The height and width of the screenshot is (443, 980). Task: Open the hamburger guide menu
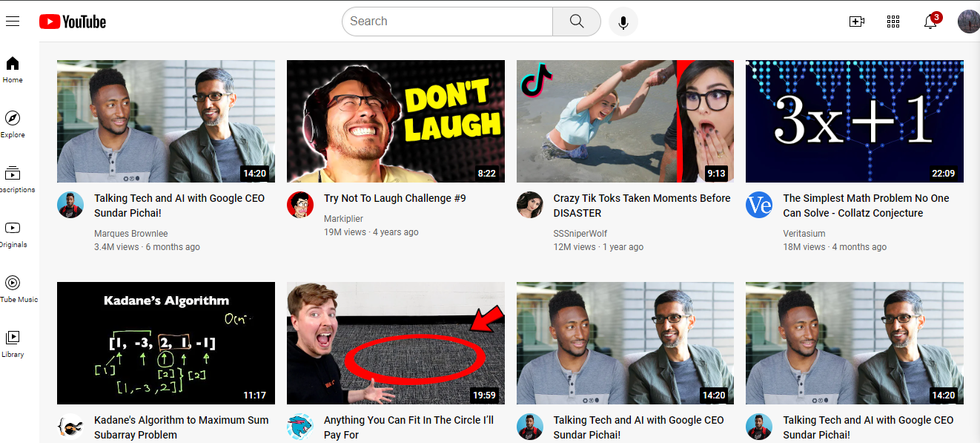(x=13, y=22)
